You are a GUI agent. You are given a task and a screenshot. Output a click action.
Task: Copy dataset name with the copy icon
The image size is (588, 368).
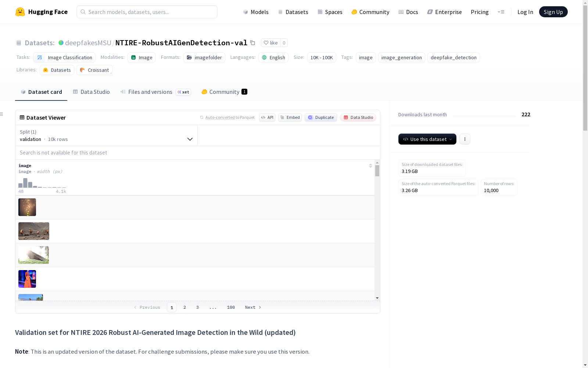(252, 43)
